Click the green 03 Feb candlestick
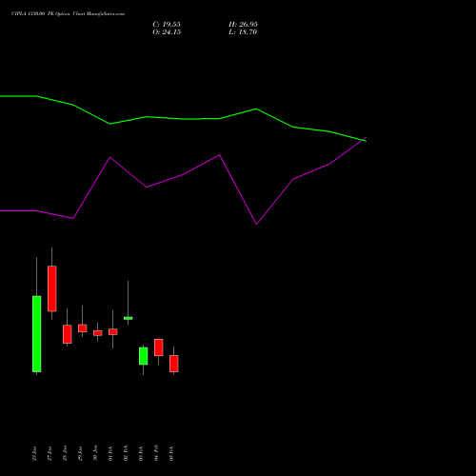Image resolution: width=476 pixels, height=476 pixels. [144, 356]
